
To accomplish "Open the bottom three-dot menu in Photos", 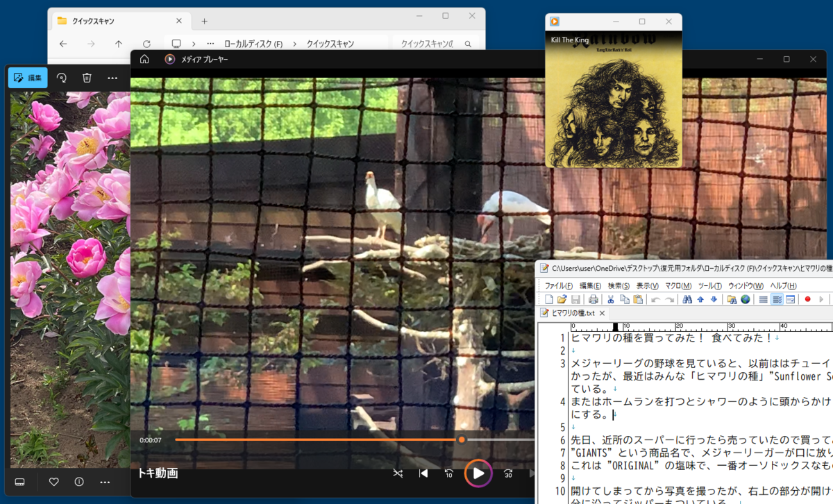I will (105, 482).
